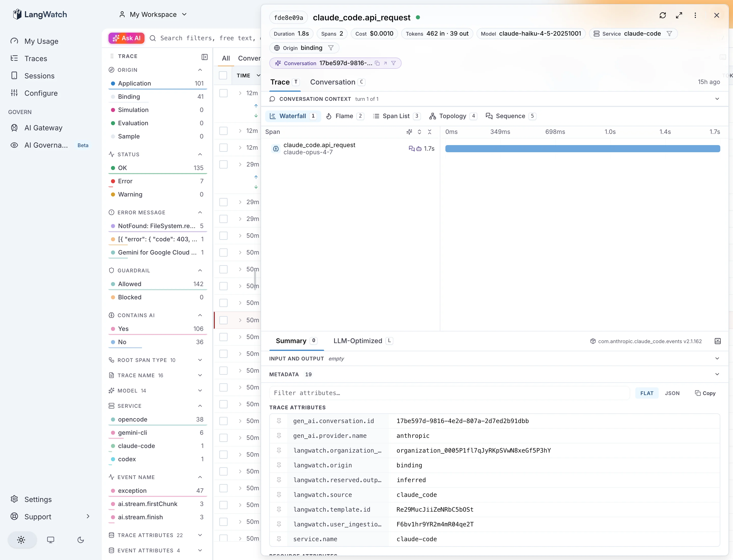Viewport: 733px width, 560px height.
Task: Switch to dark theme
Action: (81, 540)
